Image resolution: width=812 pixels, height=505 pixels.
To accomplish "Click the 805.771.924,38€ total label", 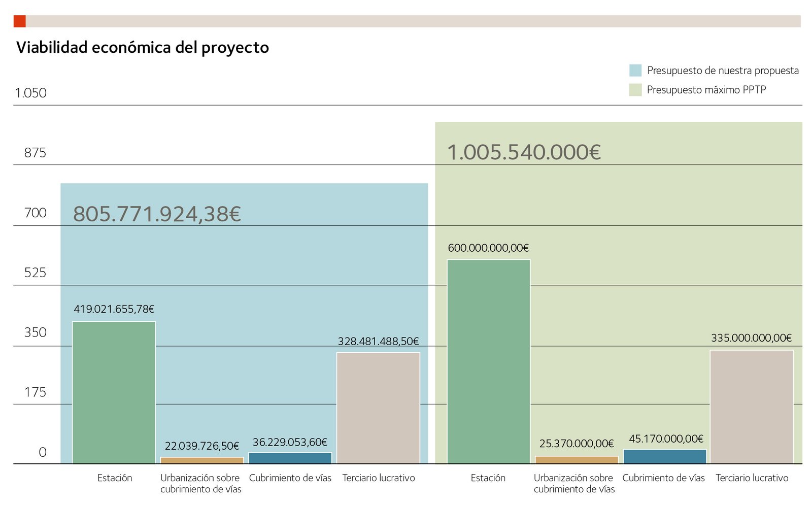I will [157, 214].
